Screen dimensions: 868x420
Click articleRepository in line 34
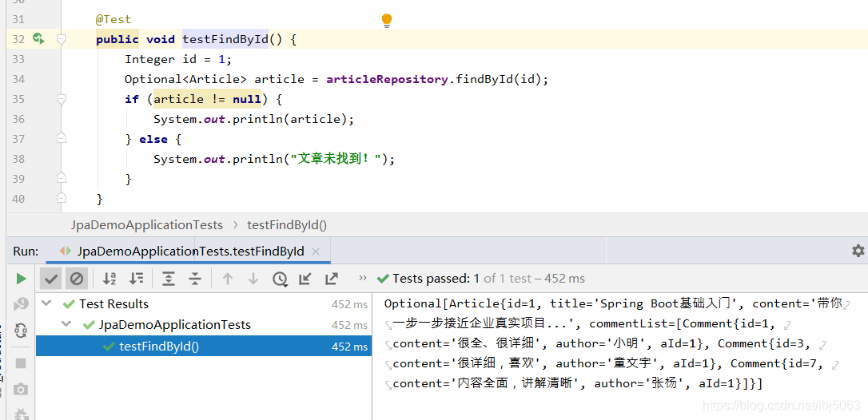pyautogui.click(x=387, y=79)
